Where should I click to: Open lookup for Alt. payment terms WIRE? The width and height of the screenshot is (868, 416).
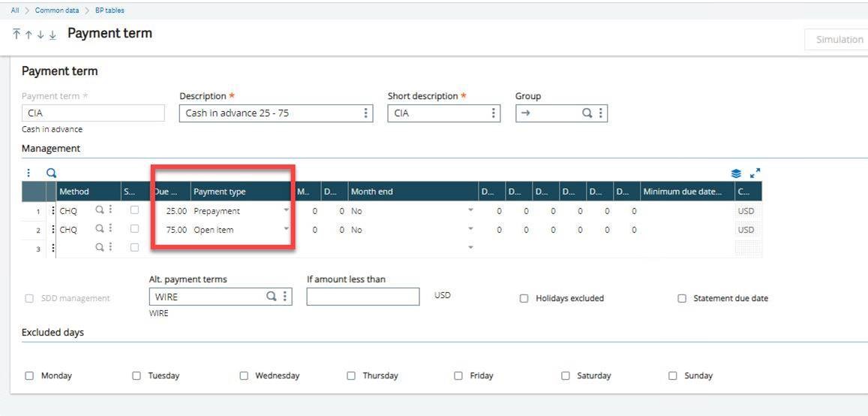[x=272, y=297]
